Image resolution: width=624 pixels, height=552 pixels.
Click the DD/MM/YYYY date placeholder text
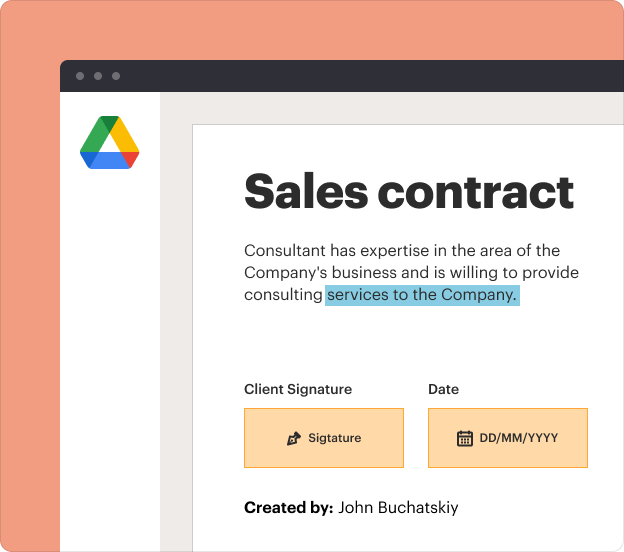pyautogui.click(x=518, y=438)
